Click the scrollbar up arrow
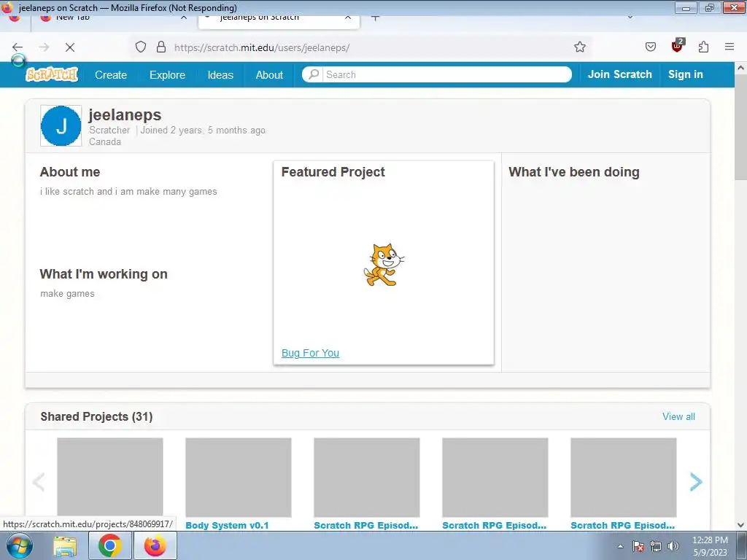The image size is (747, 560). 741,68
